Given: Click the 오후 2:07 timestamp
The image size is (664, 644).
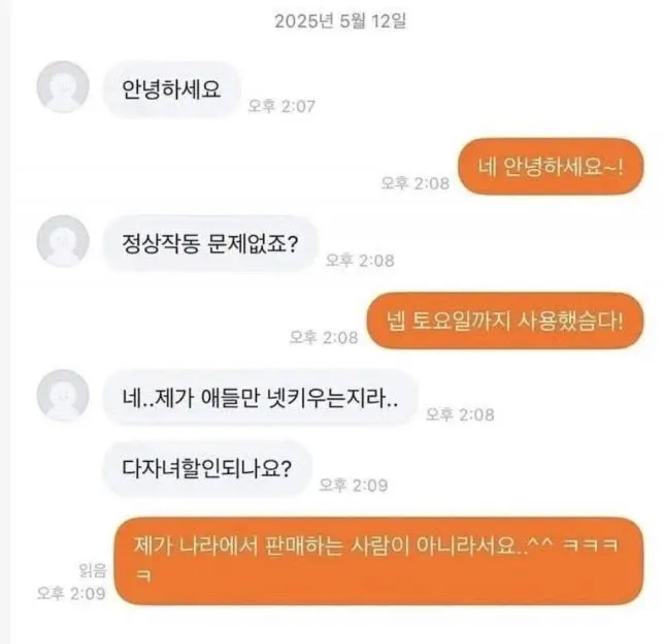Looking at the screenshot, I should coord(281,106).
